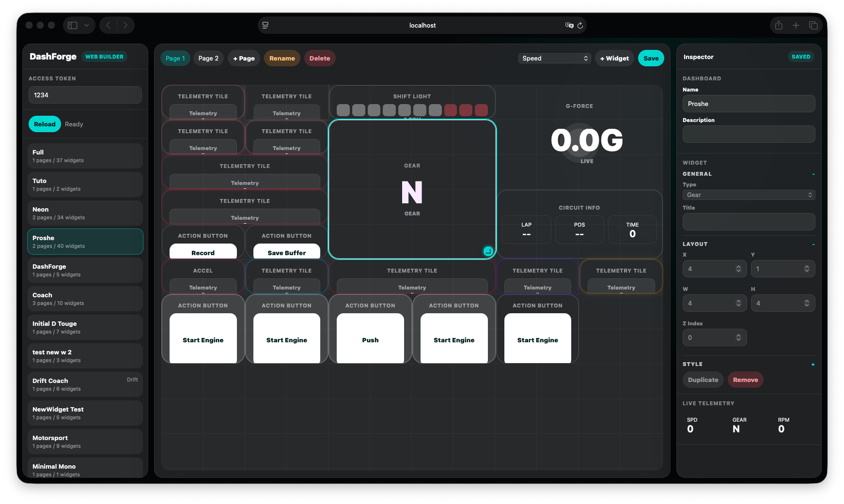Click the page reload icon in address bar
Viewport: 844px width, 504px height.
click(580, 25)
